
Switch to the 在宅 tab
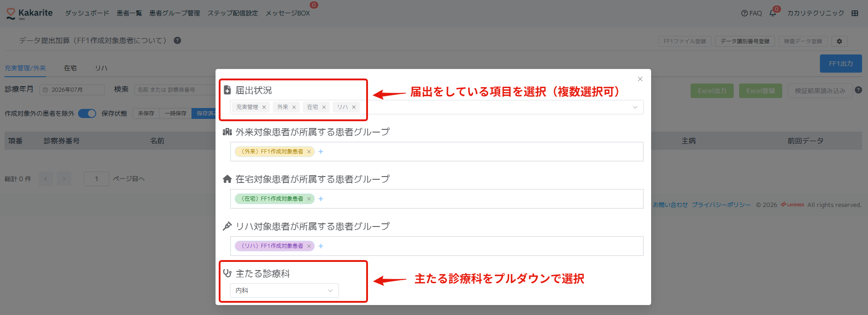tap(70, 68)
